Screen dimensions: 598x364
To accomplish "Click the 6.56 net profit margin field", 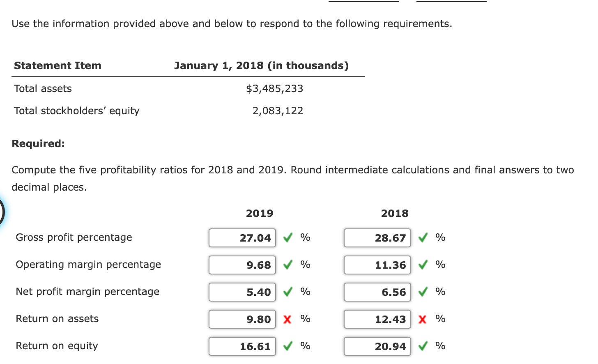I will click(x=377, y=292).
